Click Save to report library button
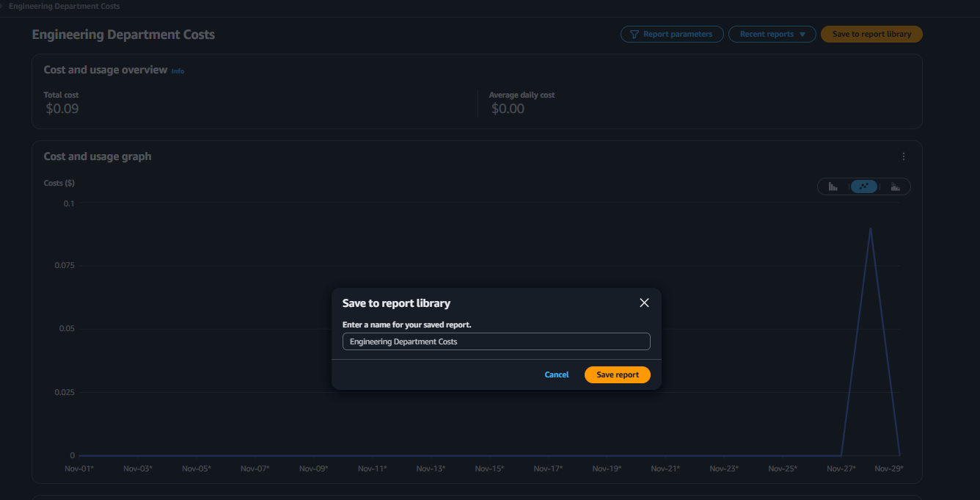 click(x=871, y=35)
